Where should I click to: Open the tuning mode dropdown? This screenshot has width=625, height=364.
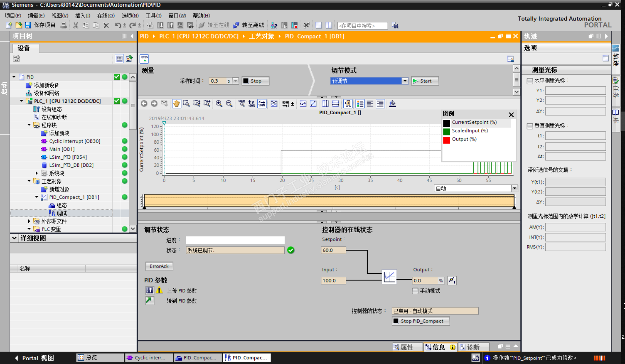click(405, 81)
